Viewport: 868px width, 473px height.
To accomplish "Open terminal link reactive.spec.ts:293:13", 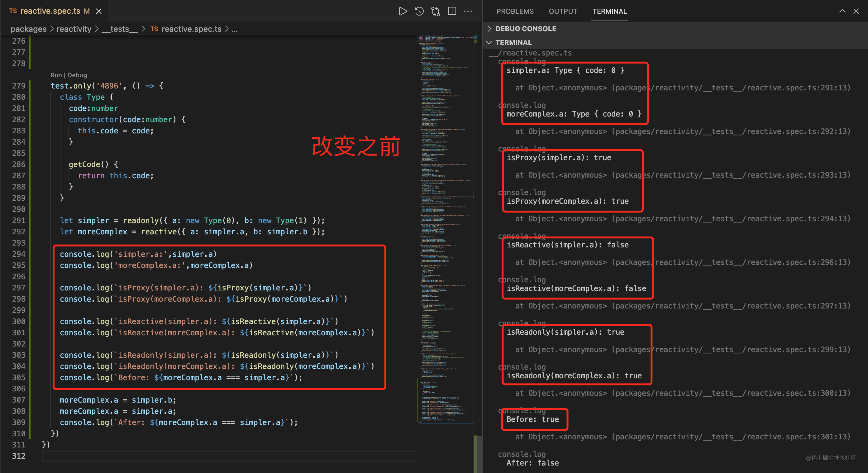I will [x=731, y=175].
